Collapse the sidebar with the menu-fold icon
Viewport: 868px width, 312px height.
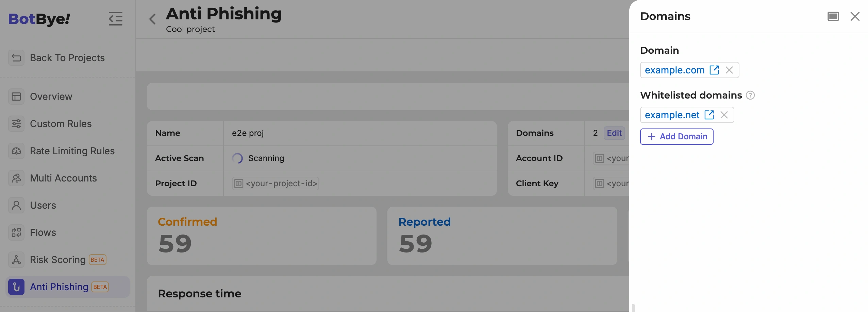pos(116,19)
